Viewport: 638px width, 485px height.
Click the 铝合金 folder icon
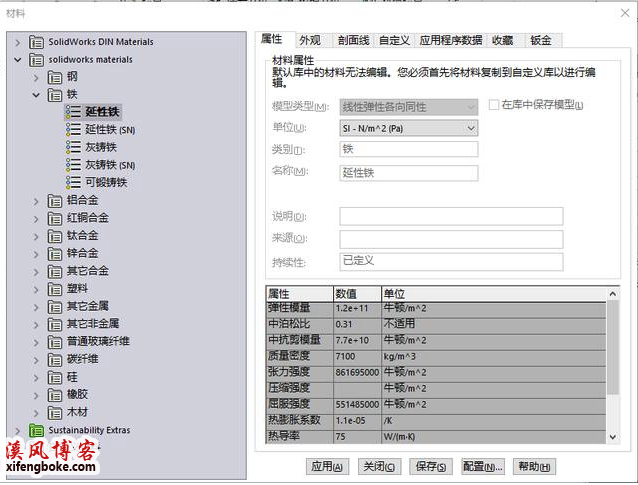click(x=55, y=201)
